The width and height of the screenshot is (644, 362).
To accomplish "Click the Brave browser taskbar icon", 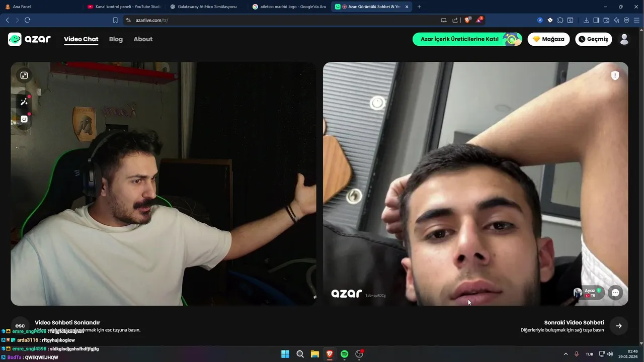I will (x=330, y=354).
